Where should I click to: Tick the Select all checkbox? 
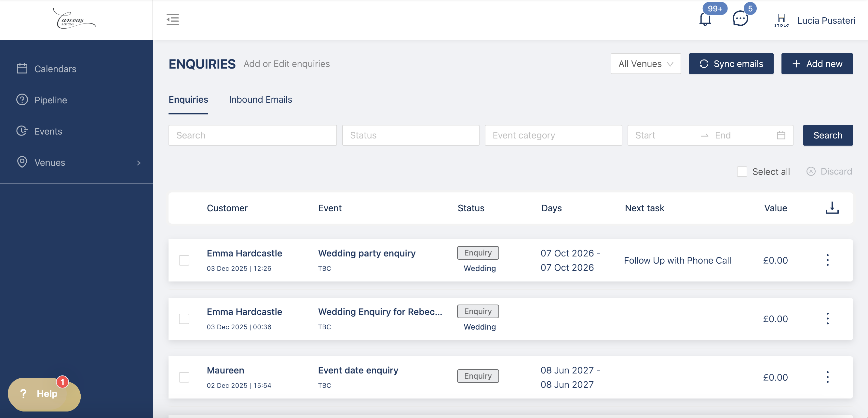(742, 172)
